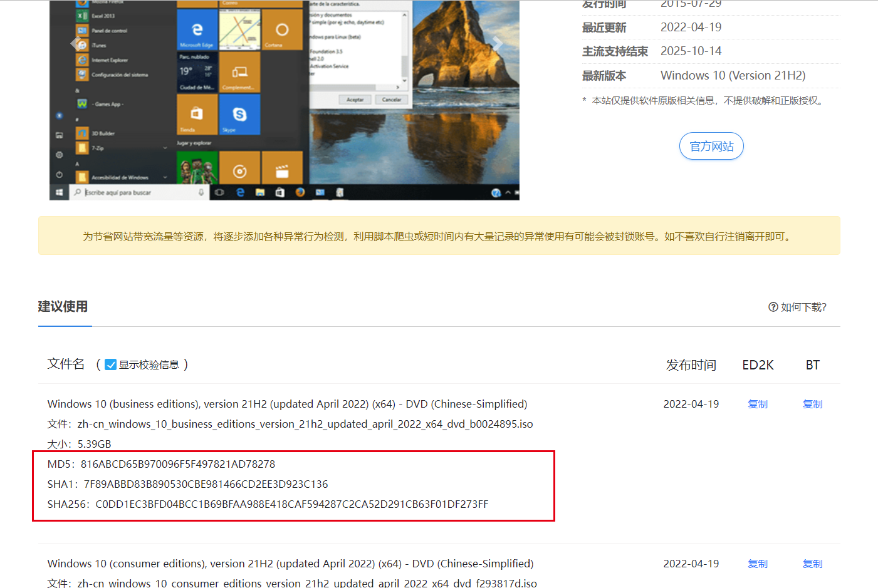Copy BT link for consumer editions row

tap(812, 564)
